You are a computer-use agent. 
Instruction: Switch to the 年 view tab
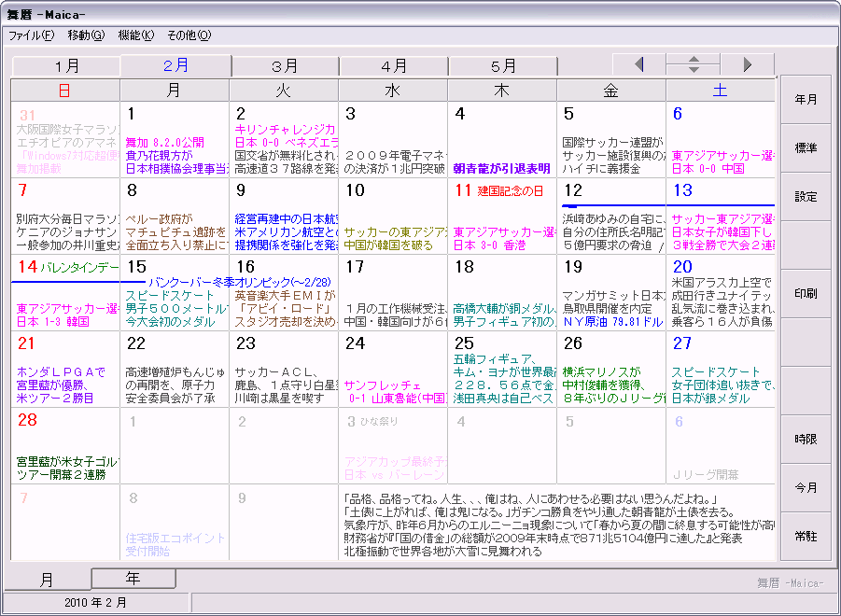pyautogui.click(x=133, y=578)
